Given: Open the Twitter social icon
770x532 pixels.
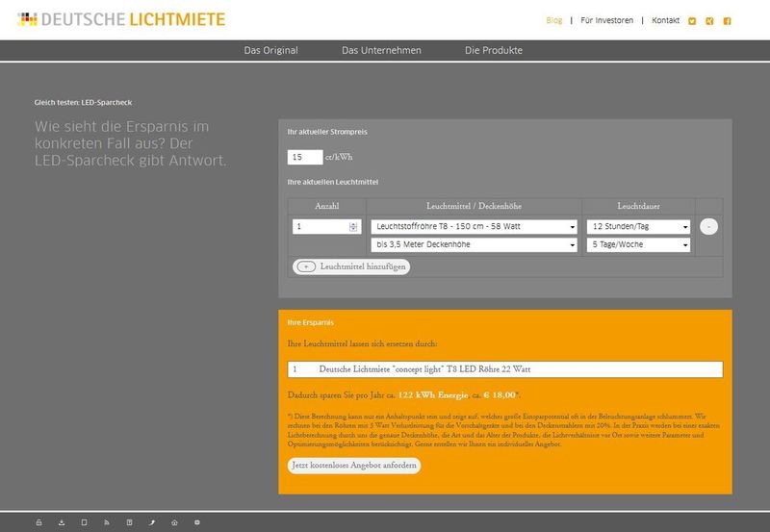Looking at the screenshot, I should [692, 21].
